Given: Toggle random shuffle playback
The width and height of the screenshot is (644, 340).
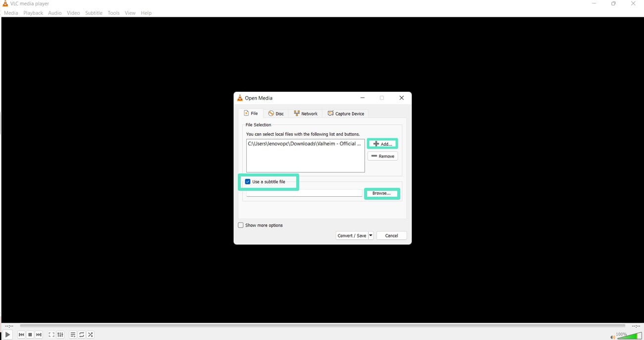Looking at the screenshot, I should pyautogui.click(x=91, y=335).
